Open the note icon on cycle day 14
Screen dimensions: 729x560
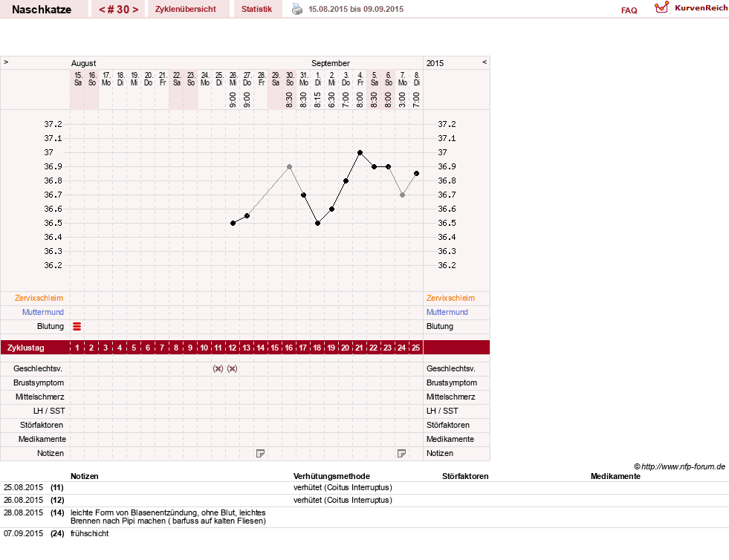(260, 453)
